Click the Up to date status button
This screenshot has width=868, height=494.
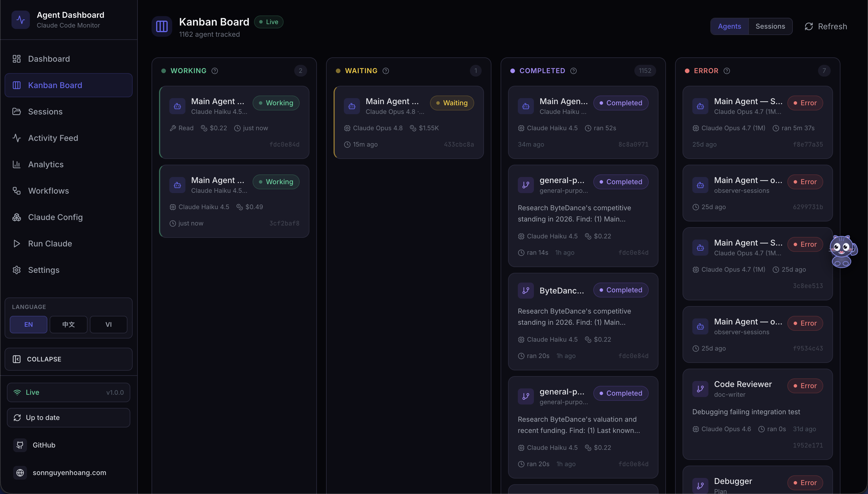click(x=69, y=418)
